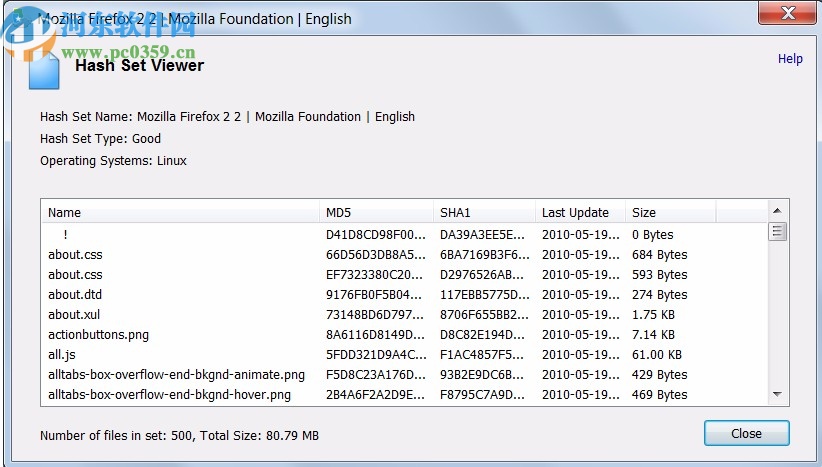This screenshot has height=467, width=822.
Task: Select the all.js row
Action: click(404, 354)
